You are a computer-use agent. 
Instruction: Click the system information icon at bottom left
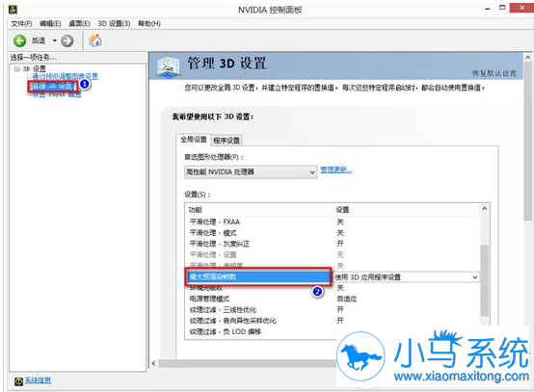(18, 381)
